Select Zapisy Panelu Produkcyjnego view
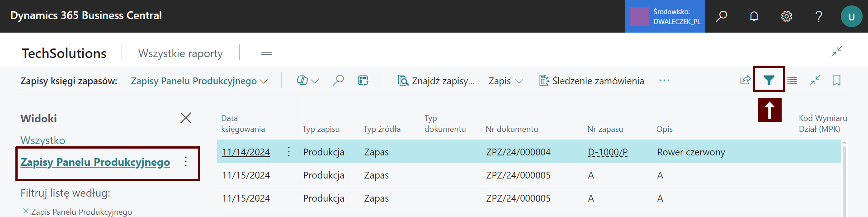 [x=95, y=162]
